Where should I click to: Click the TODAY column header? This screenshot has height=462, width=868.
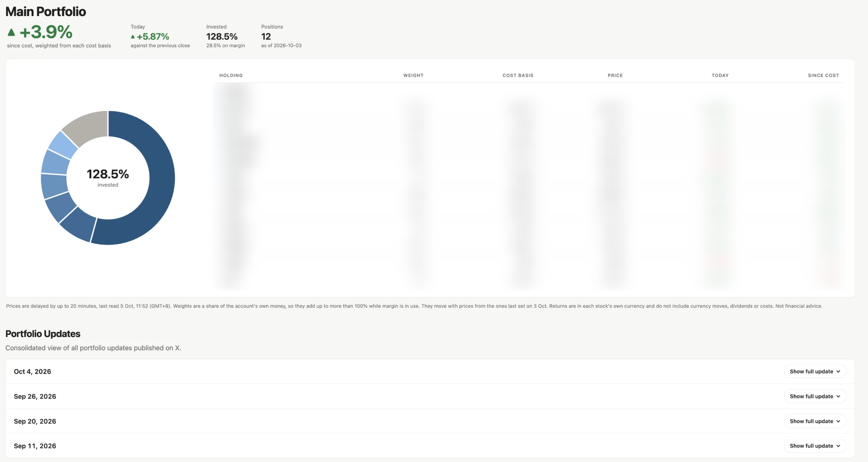pyautogui.click(x=720, y=75)
